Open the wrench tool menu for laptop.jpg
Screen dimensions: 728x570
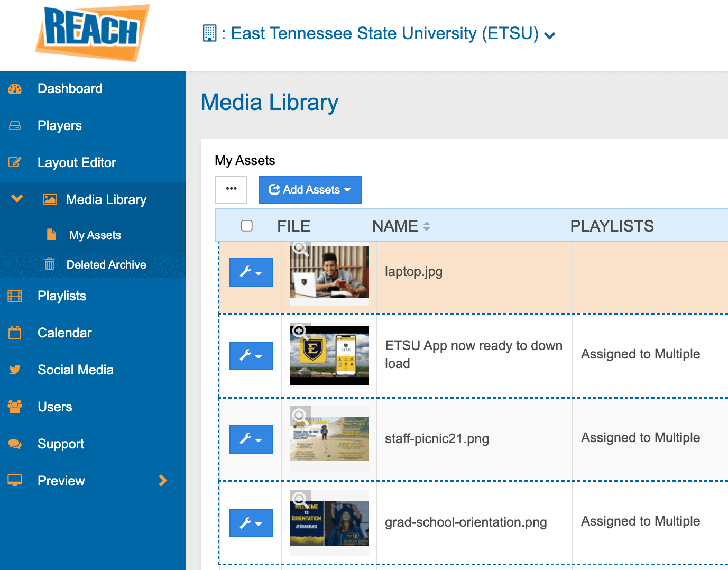pos(251,272)
